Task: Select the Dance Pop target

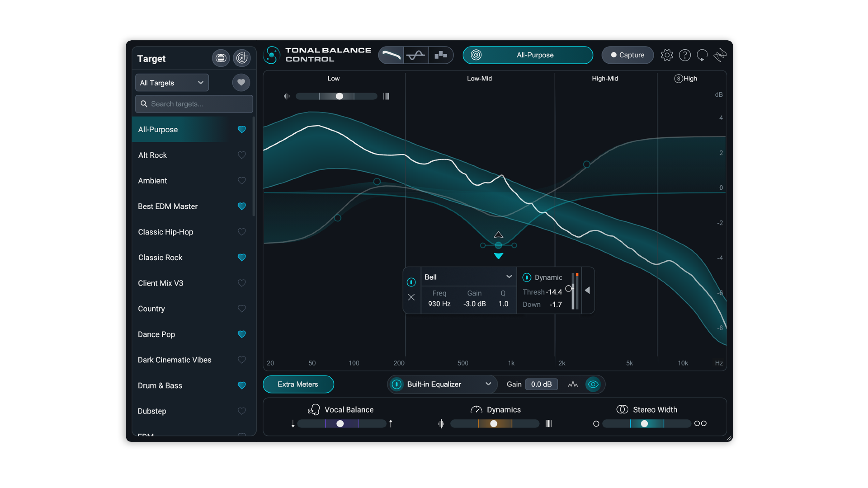Action: pos(156,334)
